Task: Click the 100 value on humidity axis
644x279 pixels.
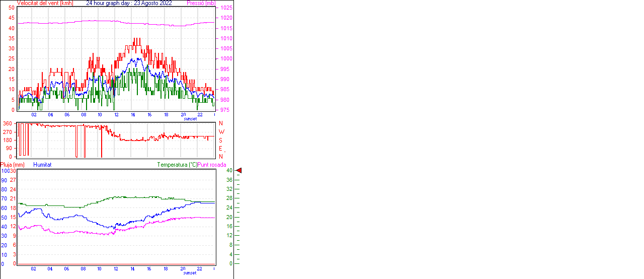Action: [x=5, y=171]
